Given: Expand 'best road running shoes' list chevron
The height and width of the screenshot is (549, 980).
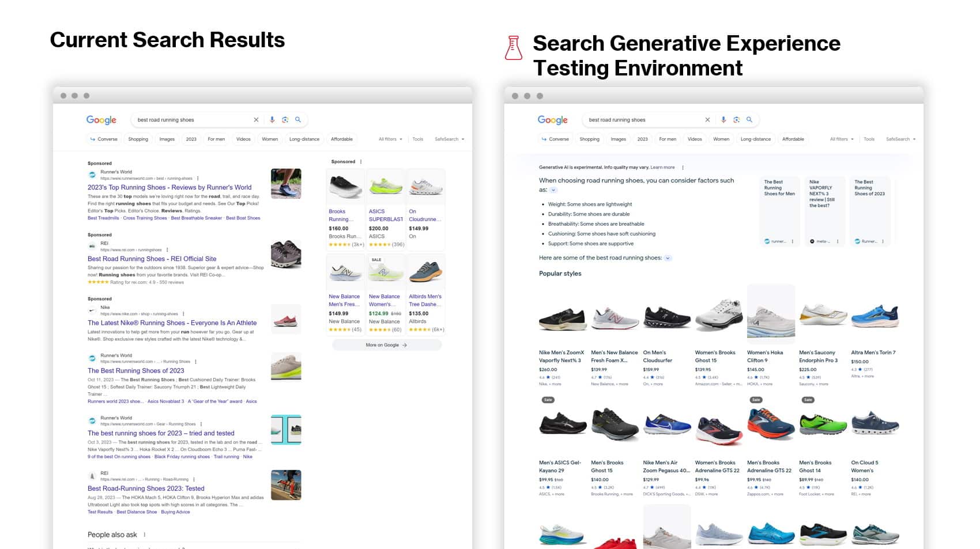Looking at the screenshot, I should coord(668,258).
